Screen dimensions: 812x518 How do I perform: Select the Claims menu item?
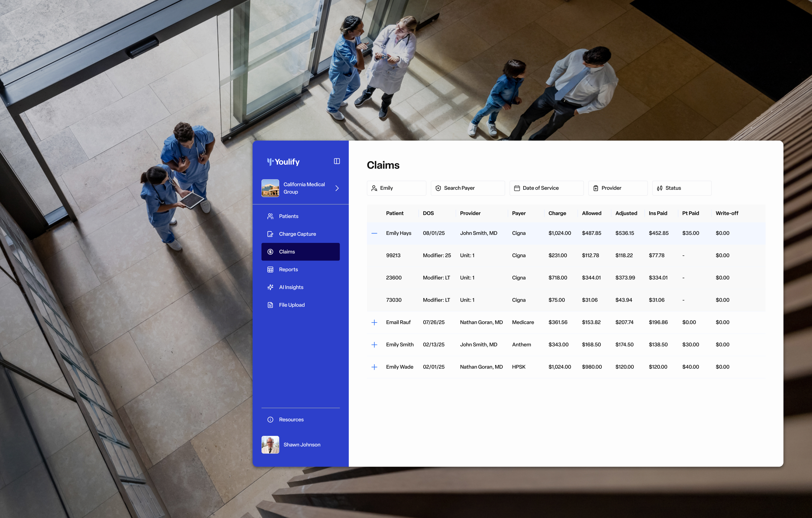click(301, 252)
